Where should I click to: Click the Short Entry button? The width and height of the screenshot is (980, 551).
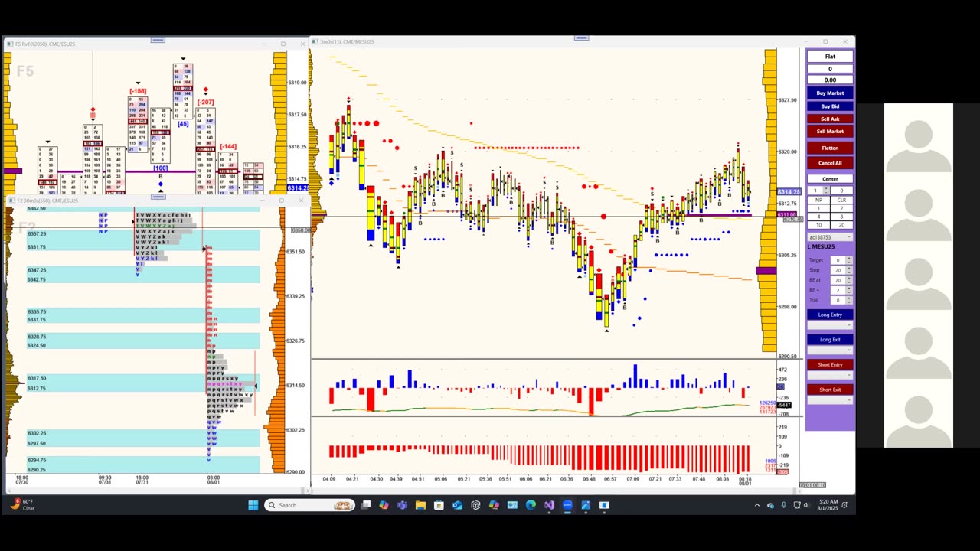tap(830, 365)
